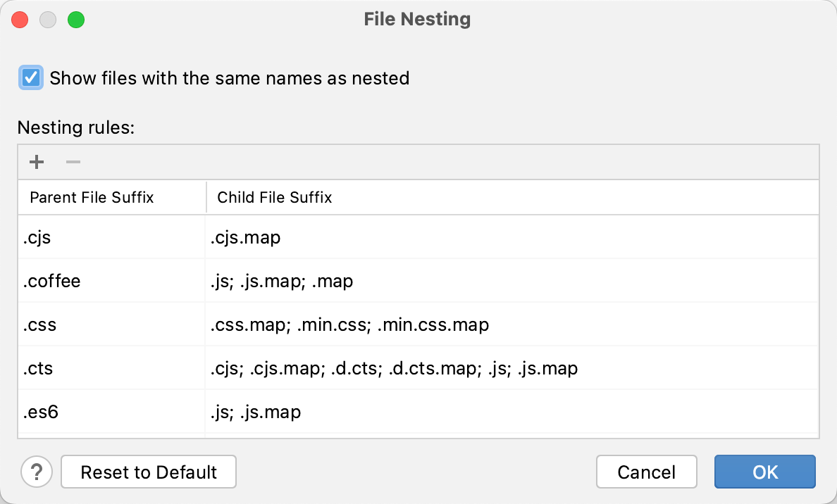
Task: Confirm changes with OK
Action: coord(764,472)
